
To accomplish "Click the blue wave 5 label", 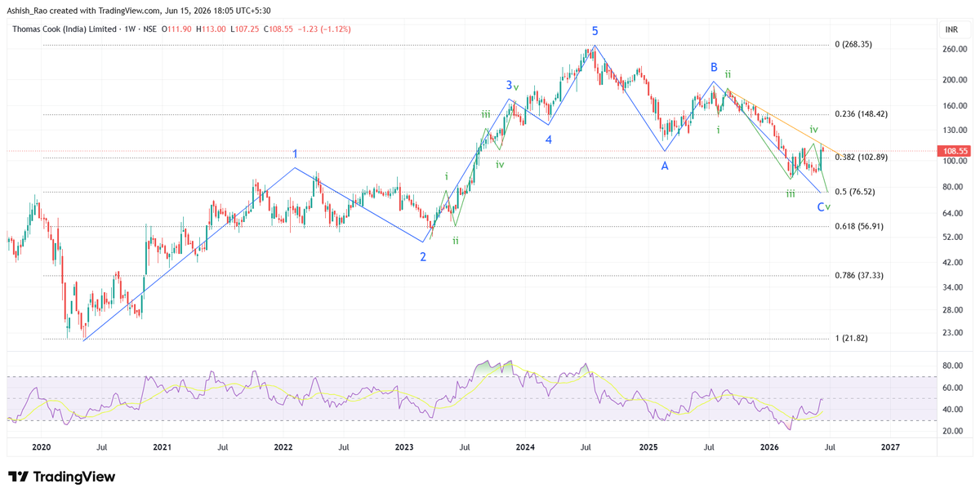I will [595, 31].
